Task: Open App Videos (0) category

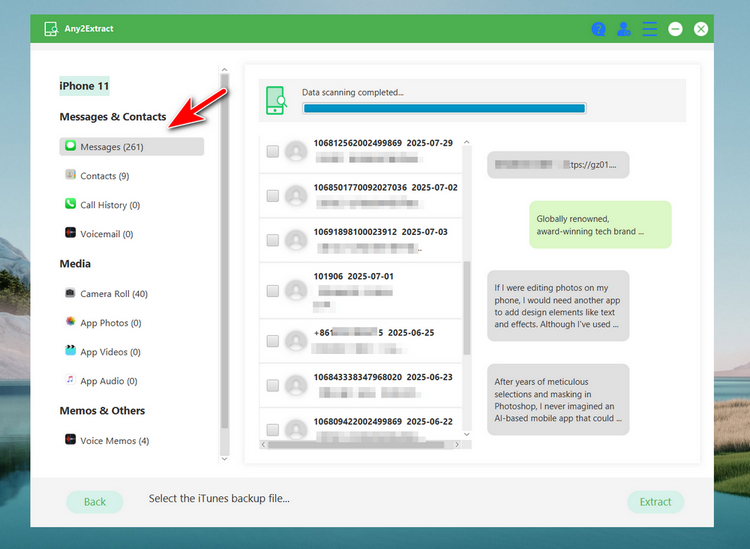Action: pyautogui.click(x=110, y=352)
